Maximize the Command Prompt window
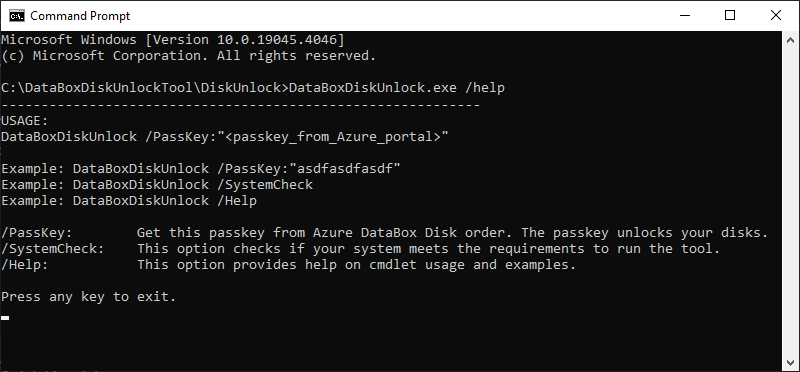 (730, 16)
